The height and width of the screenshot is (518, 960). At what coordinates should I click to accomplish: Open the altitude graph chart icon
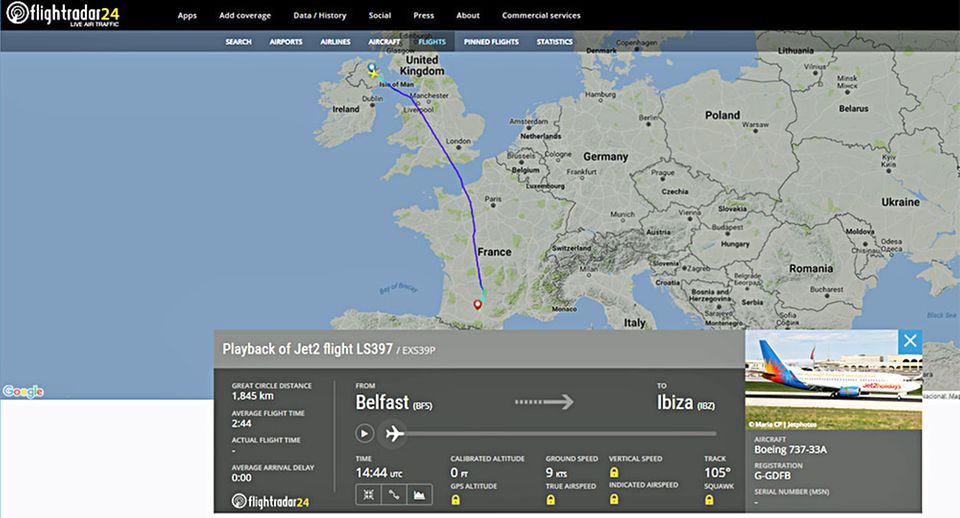pos(420,493)
